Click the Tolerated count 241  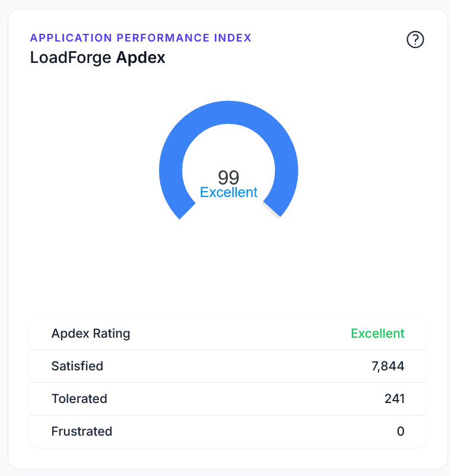(x=395, y=399)
